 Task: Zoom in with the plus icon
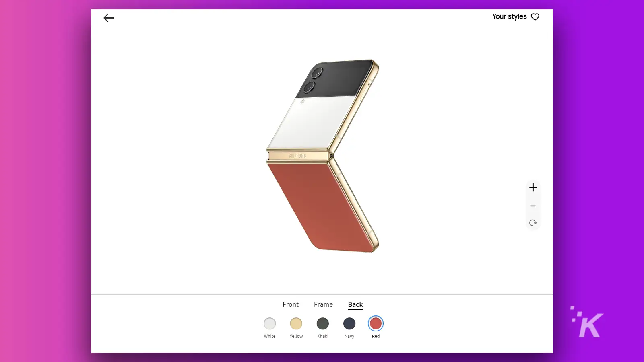pyautogui.click(x=533, y=187)
